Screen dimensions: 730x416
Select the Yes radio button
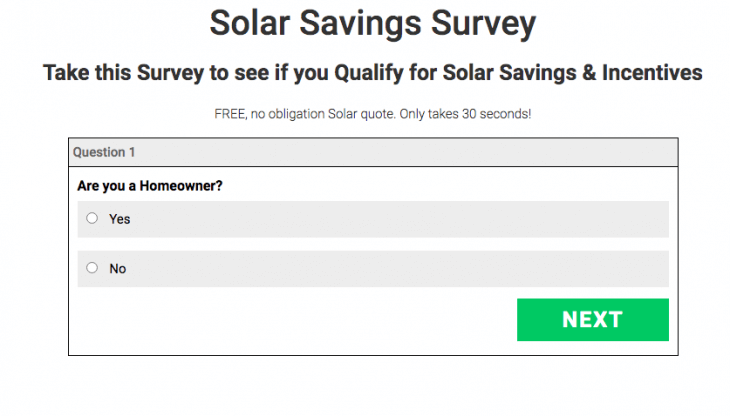click(x=92, y=218)
